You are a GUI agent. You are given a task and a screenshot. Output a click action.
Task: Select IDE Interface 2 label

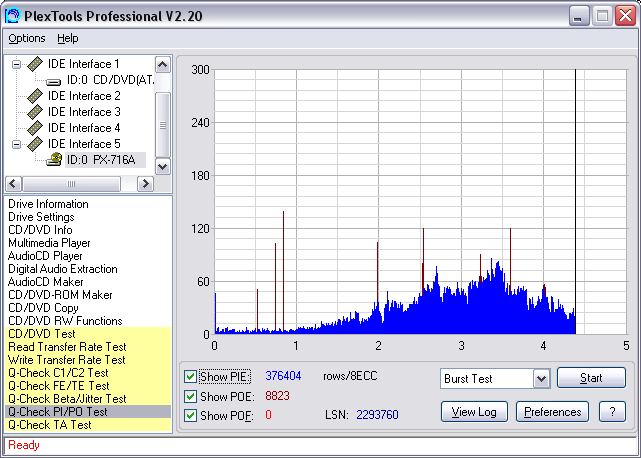pos(84,96)
